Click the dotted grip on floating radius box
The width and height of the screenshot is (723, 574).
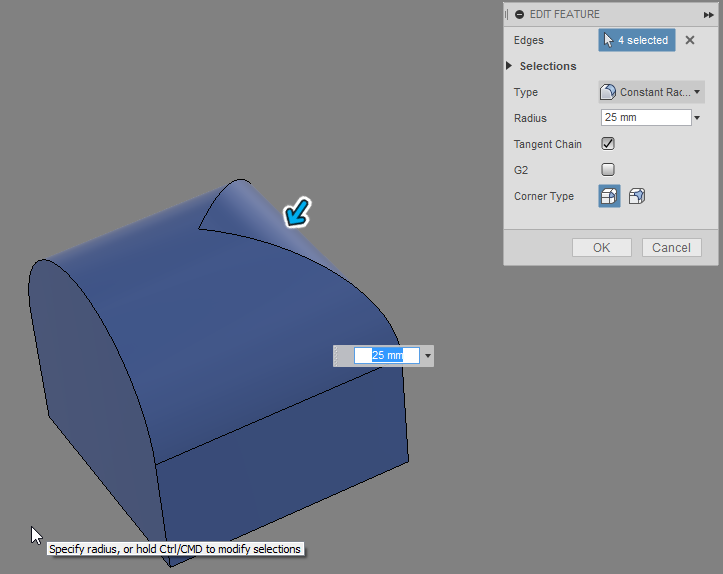(336, 356)
